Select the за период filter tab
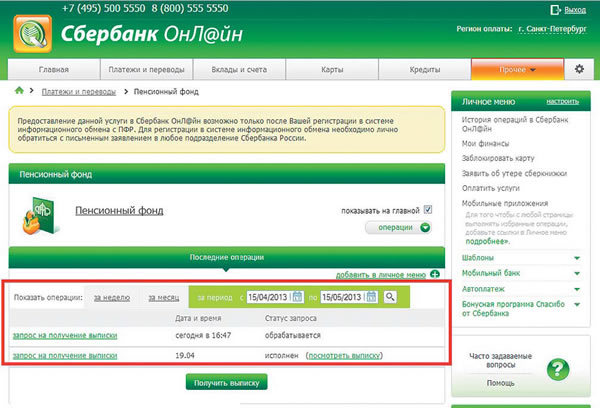Viewport: 600px width, 408px height. (215, 297)
